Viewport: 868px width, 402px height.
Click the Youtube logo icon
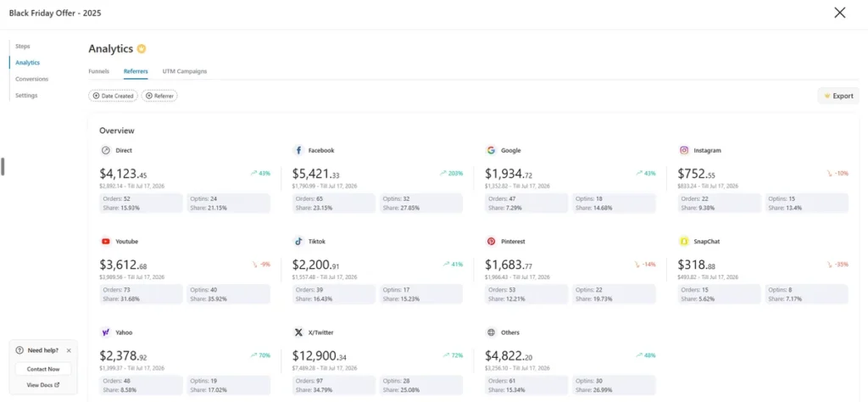[106, 242]
